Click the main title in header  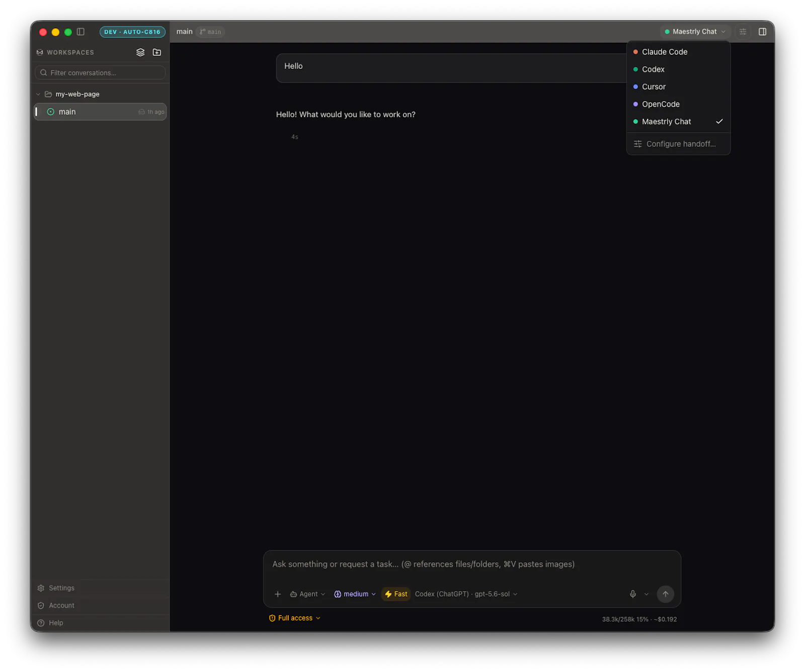tap(184, 32)
